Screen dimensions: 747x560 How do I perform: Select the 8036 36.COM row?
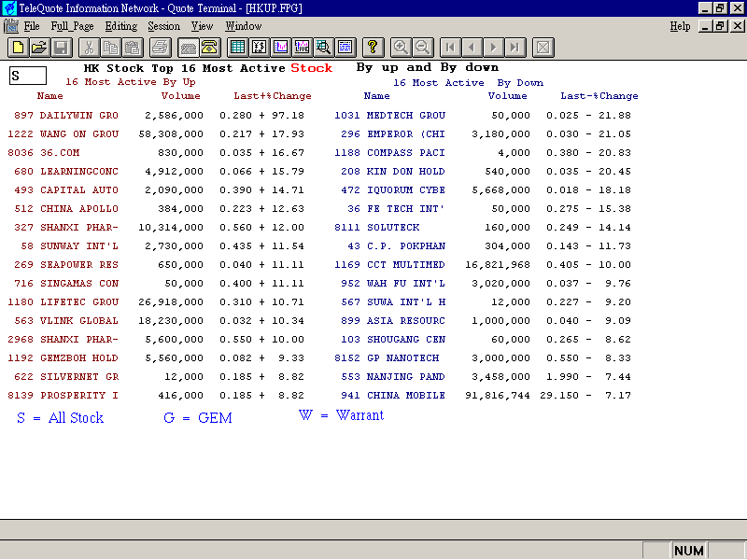click(156, 152)
